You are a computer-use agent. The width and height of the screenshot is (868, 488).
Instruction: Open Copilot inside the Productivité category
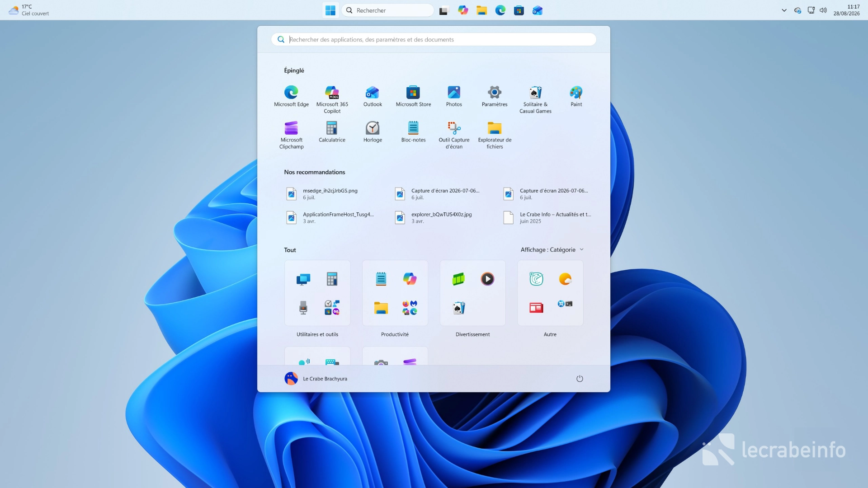coord(410,279)
